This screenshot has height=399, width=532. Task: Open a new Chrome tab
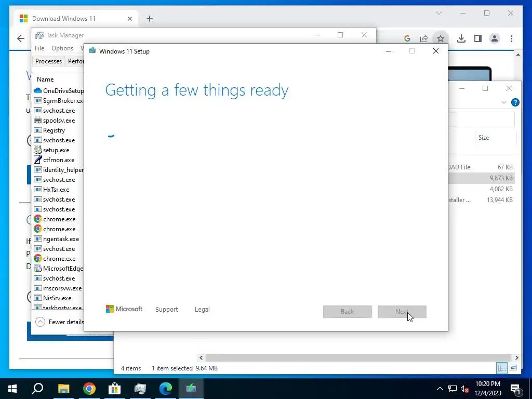pos(150,19)
